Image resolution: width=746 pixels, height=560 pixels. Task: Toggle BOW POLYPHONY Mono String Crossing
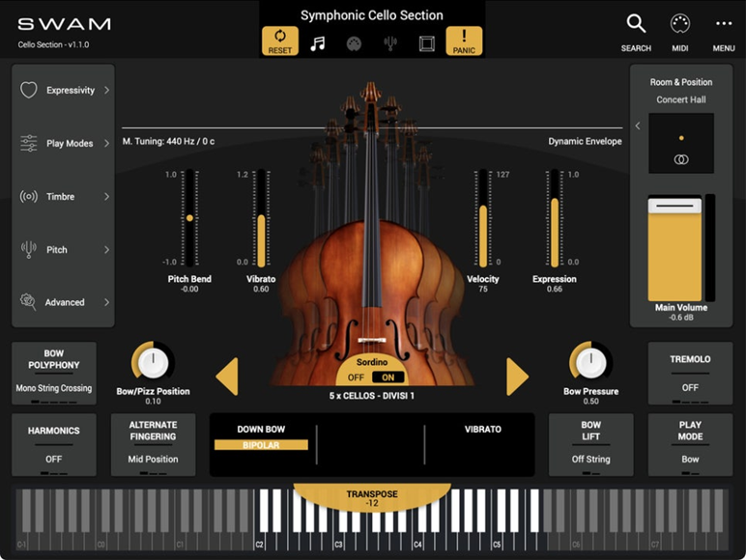coord(54,374)
